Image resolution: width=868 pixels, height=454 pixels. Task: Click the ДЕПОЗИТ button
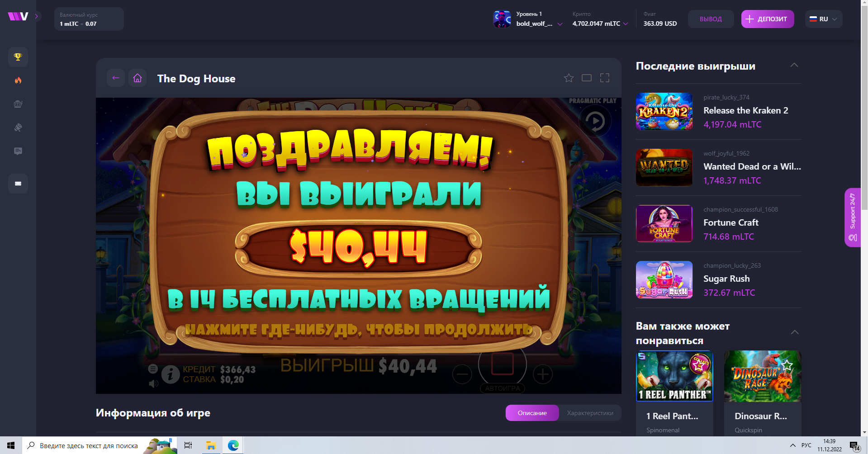pyautogui.click(x=767, y=19)
